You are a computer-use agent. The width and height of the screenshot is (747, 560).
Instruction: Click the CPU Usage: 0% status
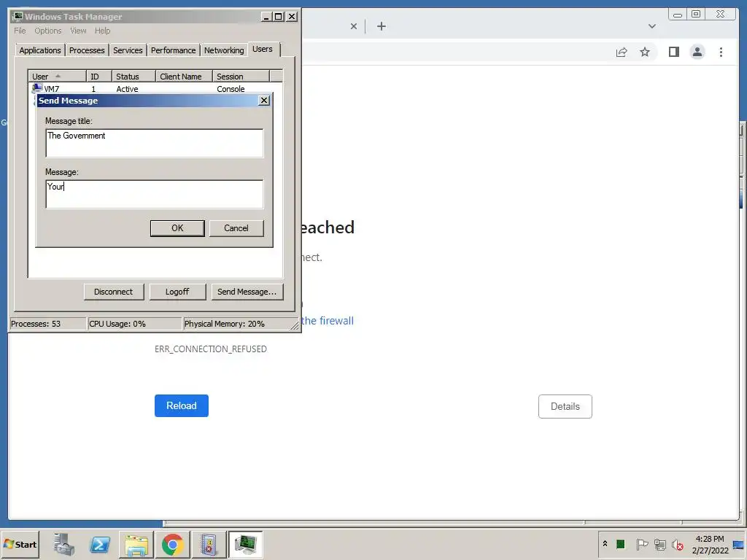click(135, 324)
